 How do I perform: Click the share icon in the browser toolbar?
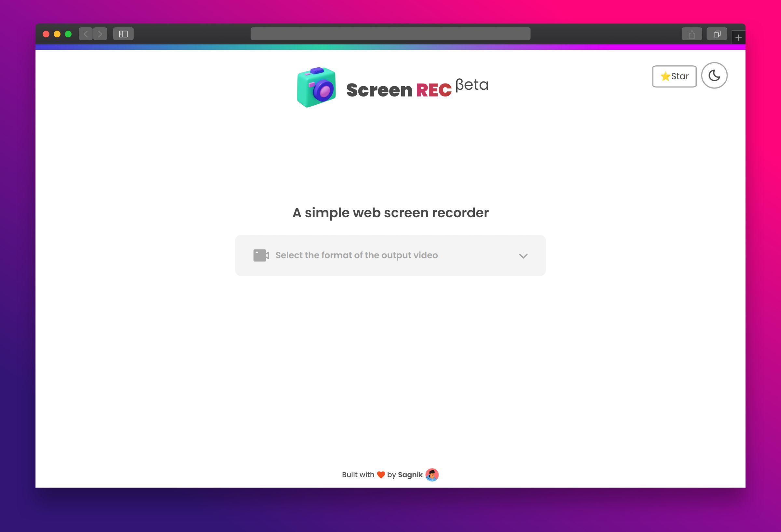[x=692, y=33]
